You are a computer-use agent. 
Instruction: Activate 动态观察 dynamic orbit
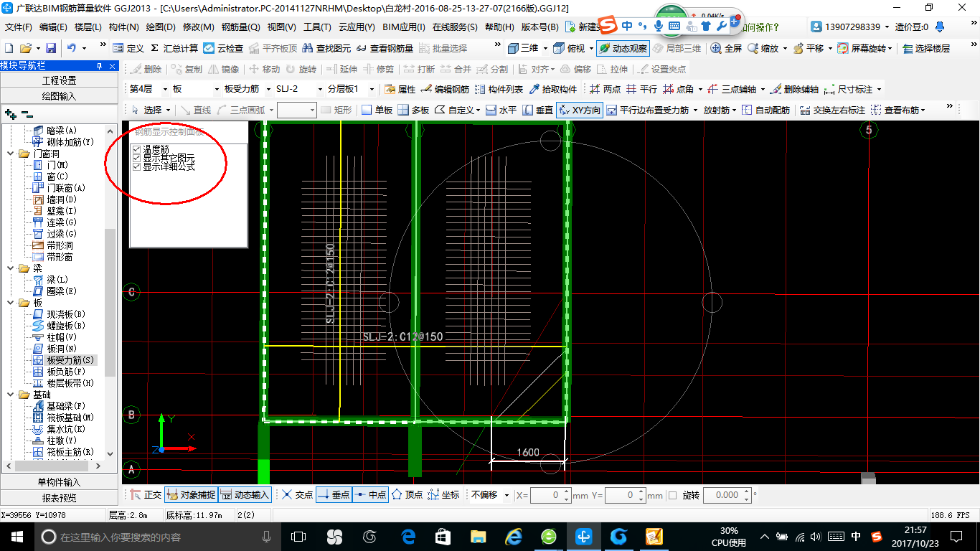pos(622,48)
